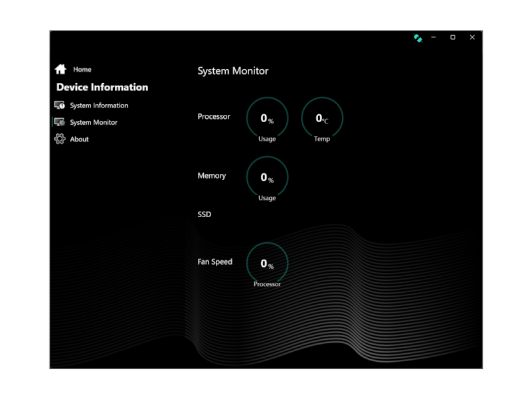Click the System Monitor sidebar icon
532x399 pixels.
(x=60, y=122)
